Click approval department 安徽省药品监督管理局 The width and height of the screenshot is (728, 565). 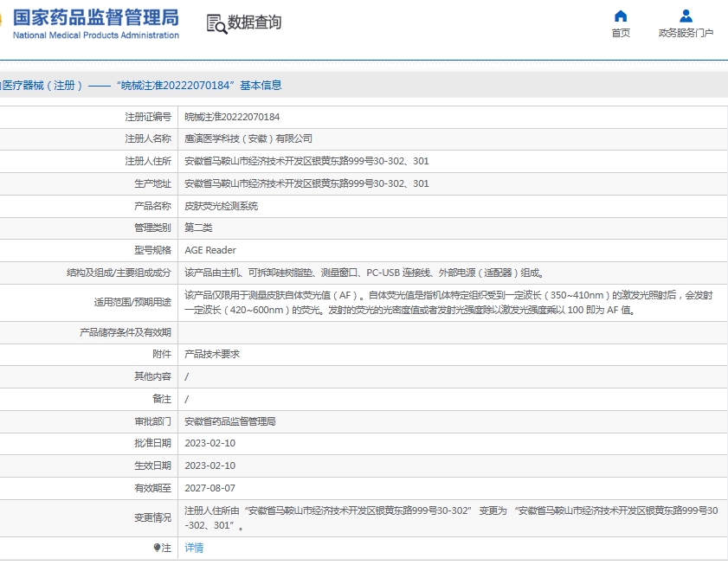[x=230, y=421]
